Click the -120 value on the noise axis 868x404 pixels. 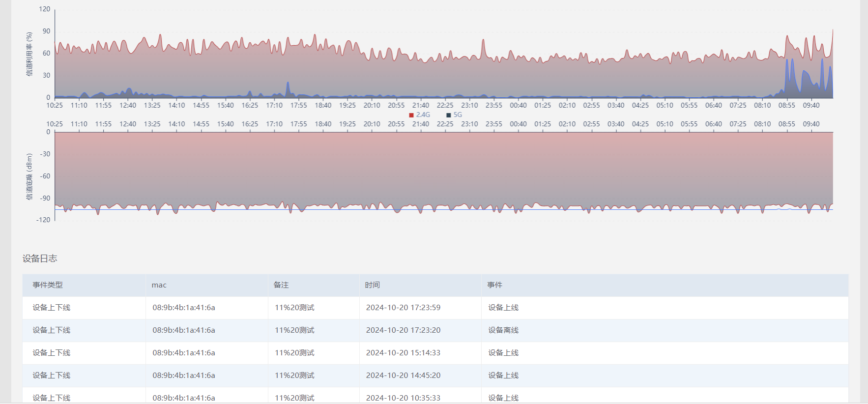click(x=43, y=220)
